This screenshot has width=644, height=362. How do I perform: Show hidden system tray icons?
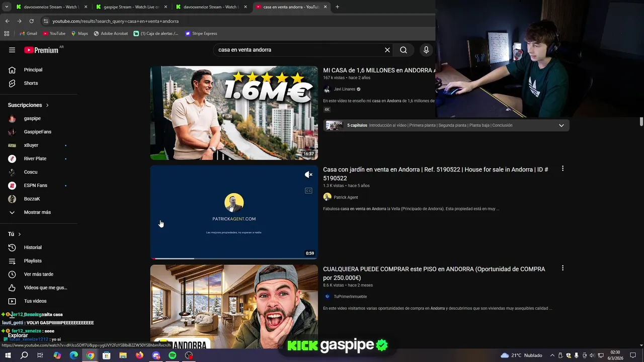552,355
